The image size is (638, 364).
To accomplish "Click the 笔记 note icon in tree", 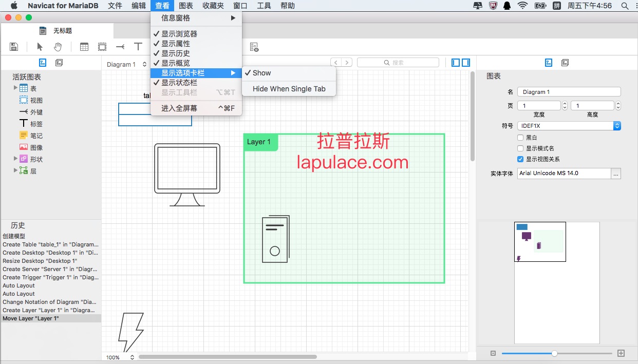I will pos(24,136).
